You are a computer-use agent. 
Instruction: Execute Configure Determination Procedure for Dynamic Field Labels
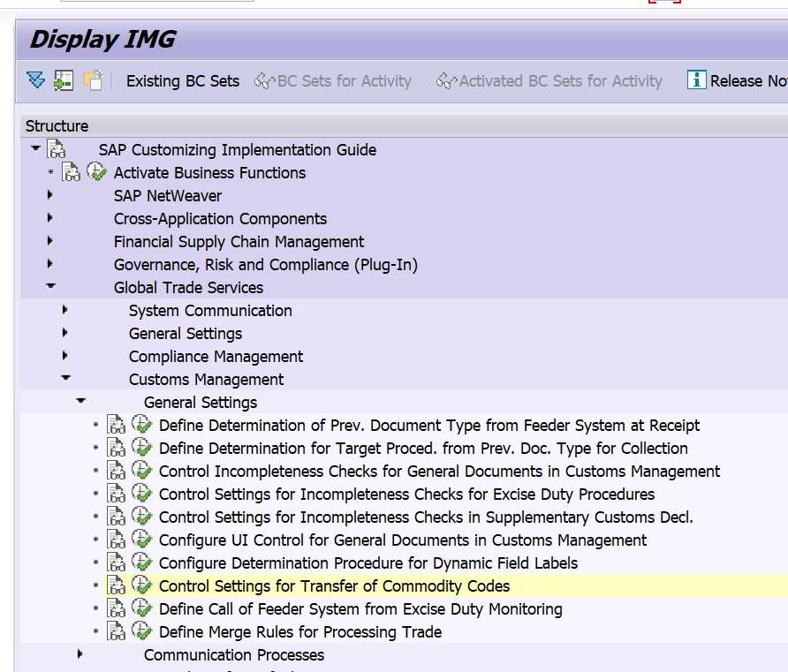(x=141, y=563)
